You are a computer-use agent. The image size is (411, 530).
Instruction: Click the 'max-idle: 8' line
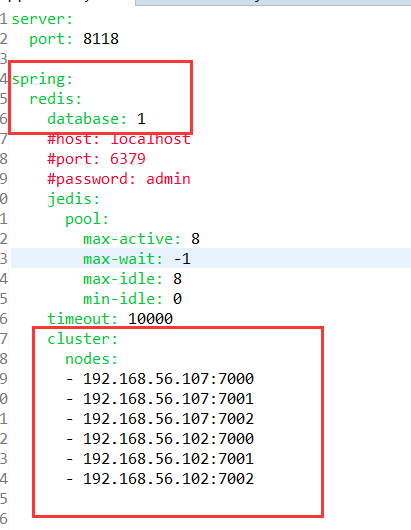pos(132,279)
